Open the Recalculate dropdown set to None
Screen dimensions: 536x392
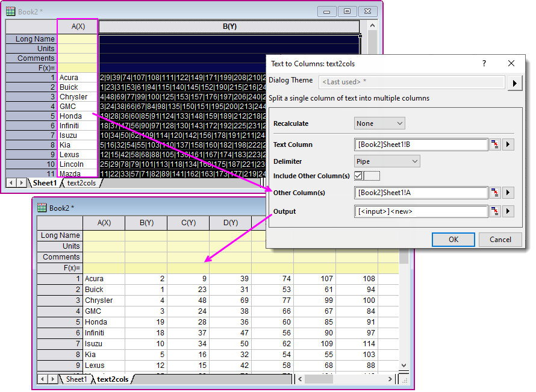point(379,123)
